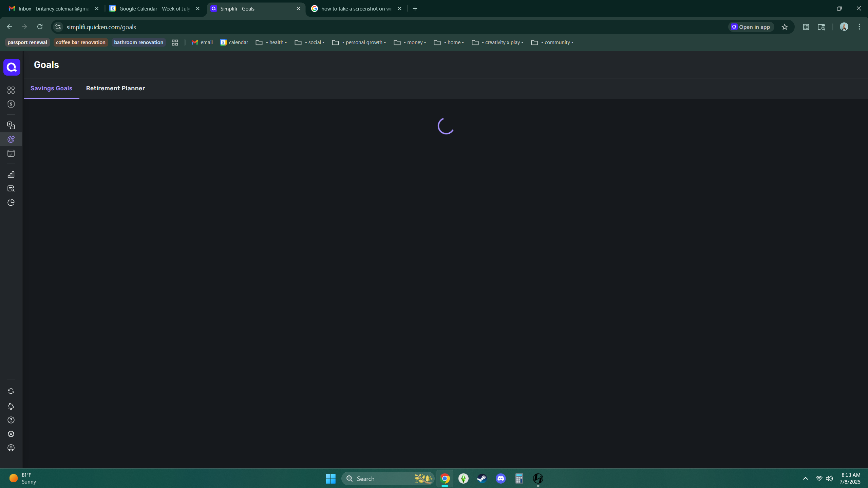Open the money bookmarks folder
Viewport: 868px width, 488px height.
pyautogui.click(x=410, y=42)
